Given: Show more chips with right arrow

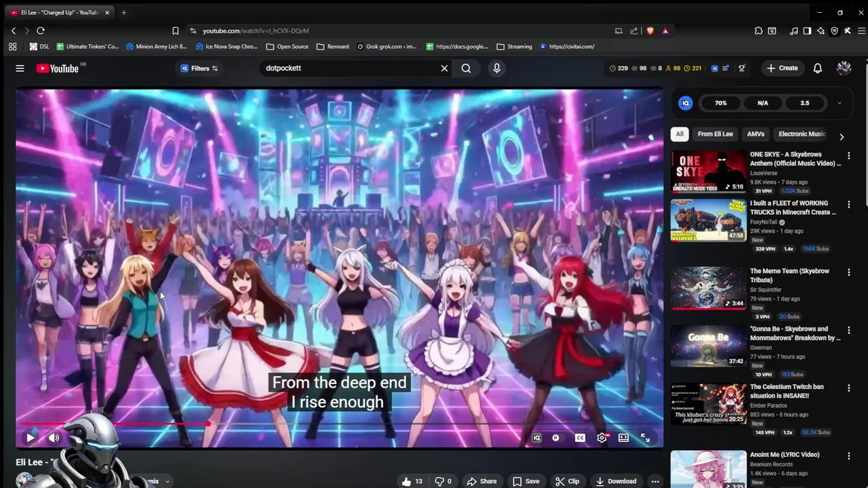Looking at the screenshot, I should coord(842,137).
